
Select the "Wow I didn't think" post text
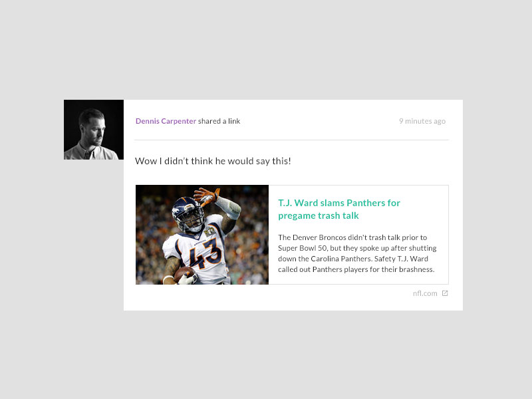click(213, 161)
